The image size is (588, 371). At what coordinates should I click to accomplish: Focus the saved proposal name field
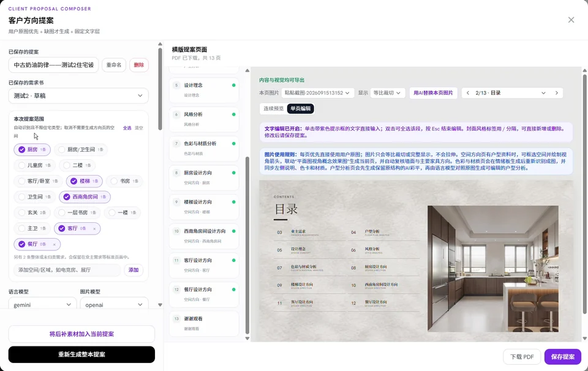[53, 66]
